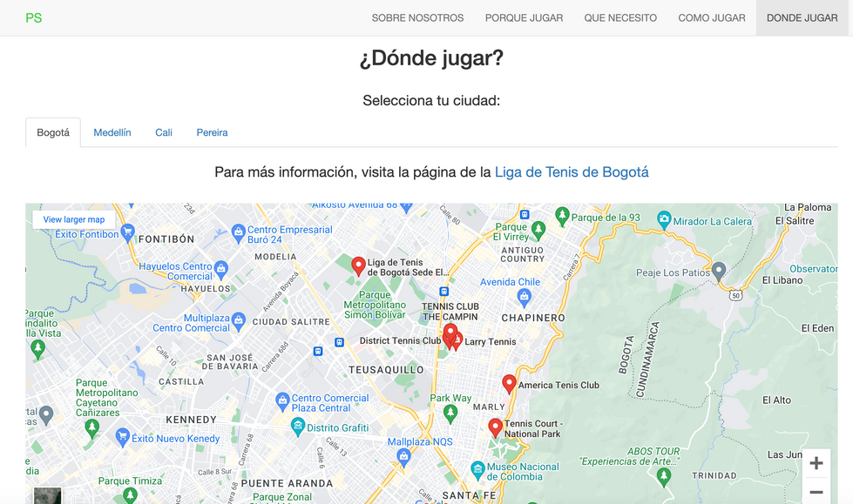Navigate to COMO JUGAR

(x=712, y=18)
